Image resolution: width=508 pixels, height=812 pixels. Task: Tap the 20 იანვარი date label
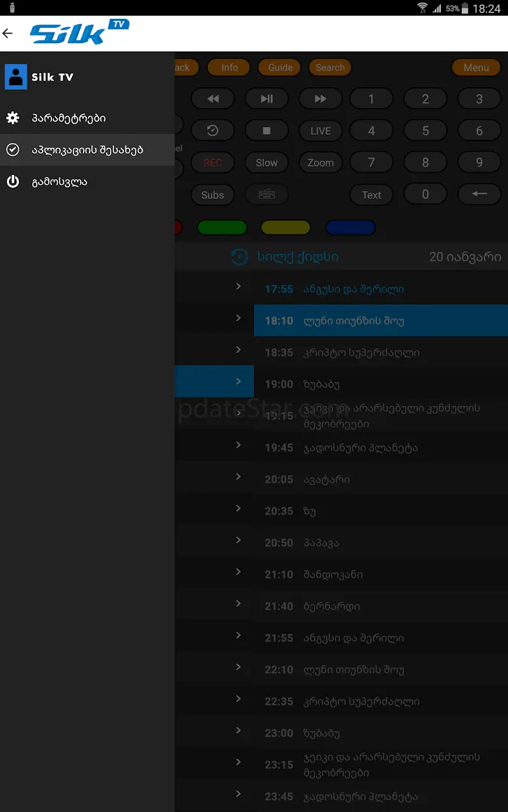coord(465,257)
